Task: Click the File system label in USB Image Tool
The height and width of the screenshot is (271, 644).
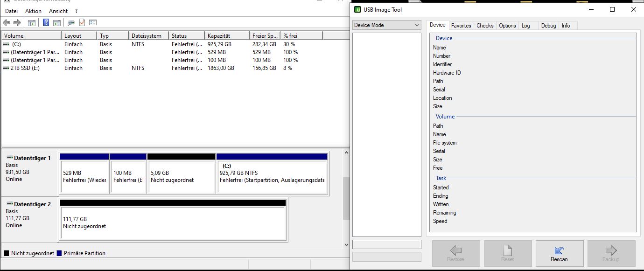Action: point(445,143)
